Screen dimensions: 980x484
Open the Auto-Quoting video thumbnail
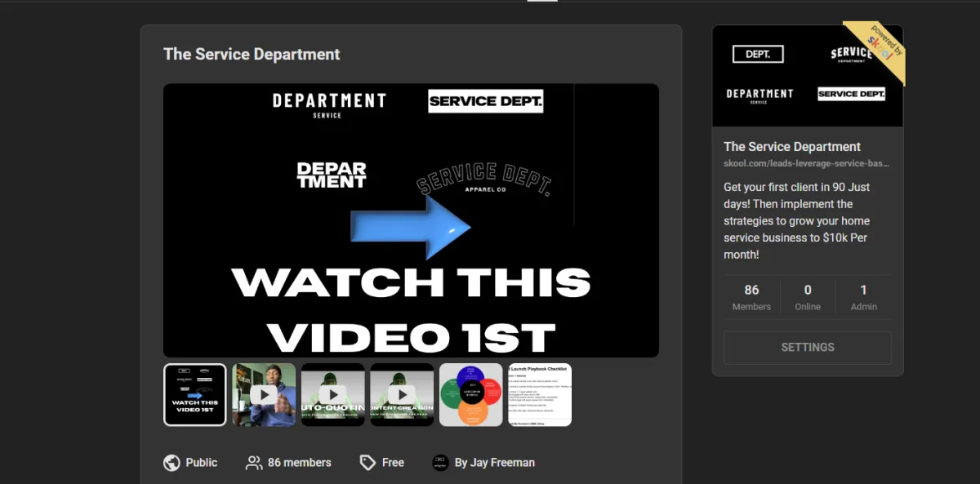pyautogui.click(x=333, y=395)
